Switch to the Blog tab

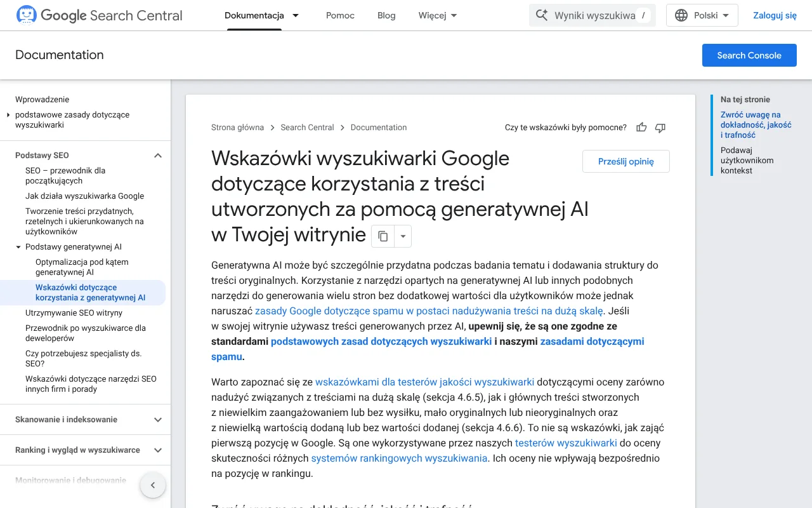386,15
